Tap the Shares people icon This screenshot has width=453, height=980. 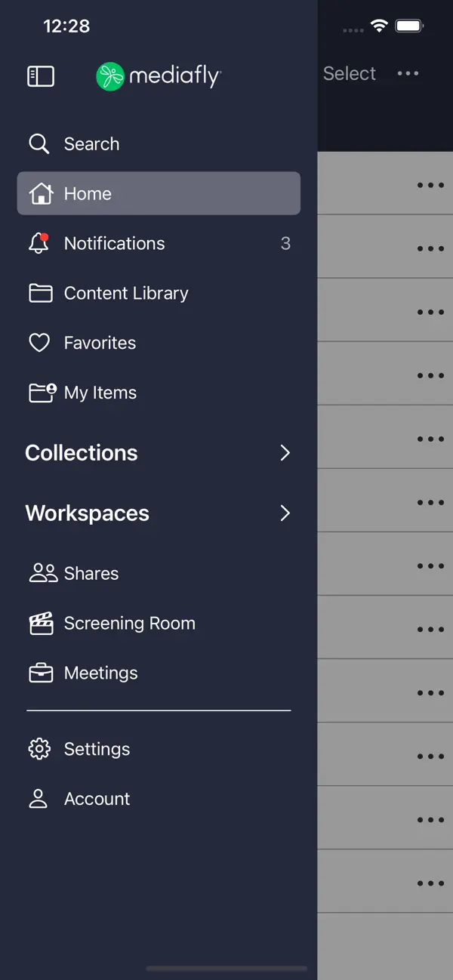(43, 573)
